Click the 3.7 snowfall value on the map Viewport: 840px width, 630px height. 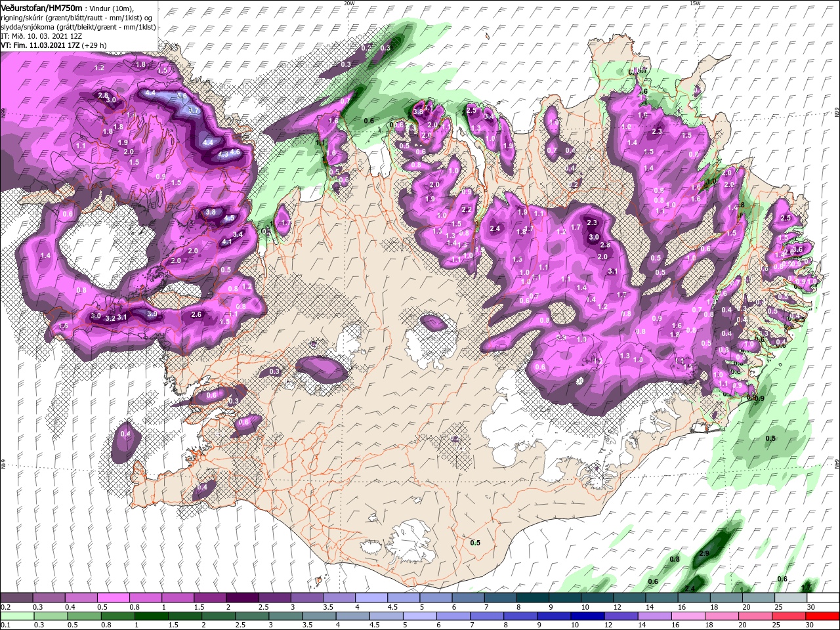[x=194, y=111]
